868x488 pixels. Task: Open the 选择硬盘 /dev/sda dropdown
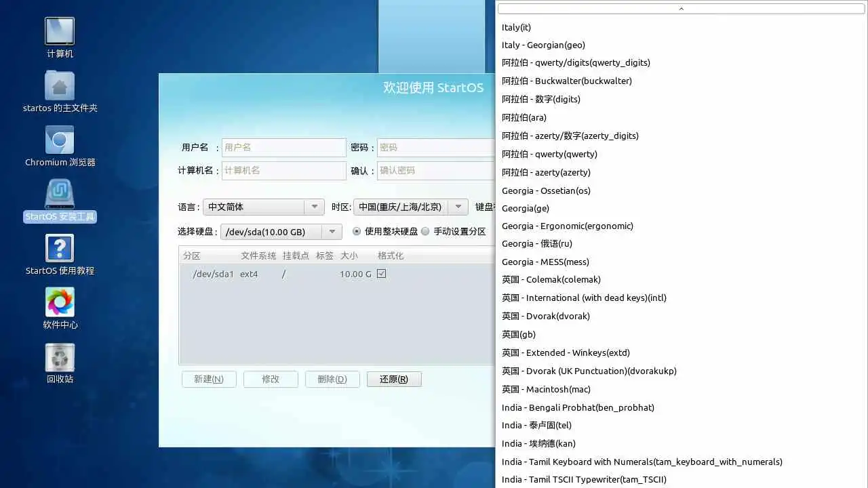click(281, 232)
